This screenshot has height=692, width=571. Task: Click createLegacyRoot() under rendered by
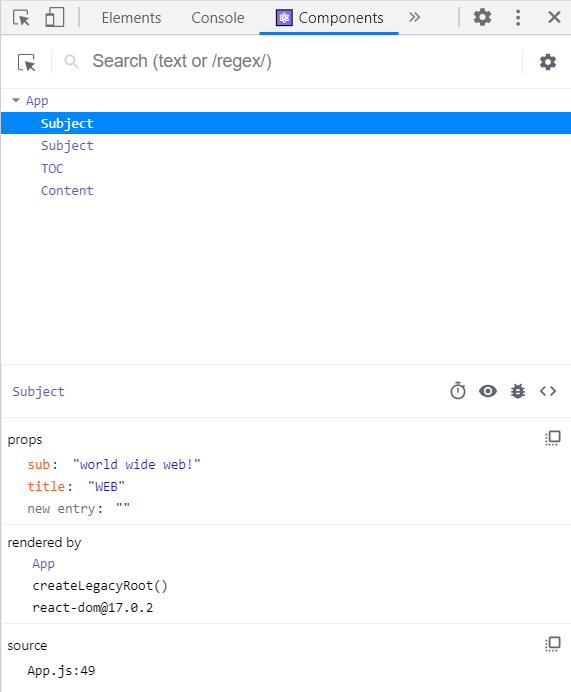pyautogui.click(x=100, y=586)
